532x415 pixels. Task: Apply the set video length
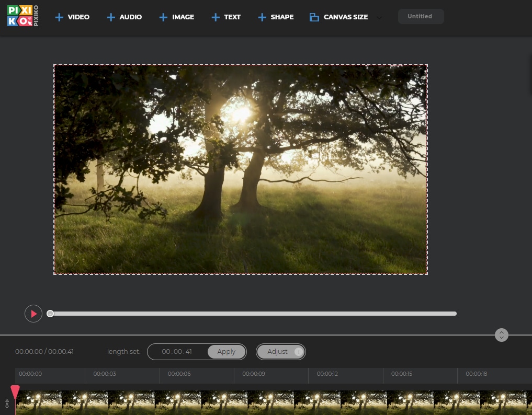point(227,352)
